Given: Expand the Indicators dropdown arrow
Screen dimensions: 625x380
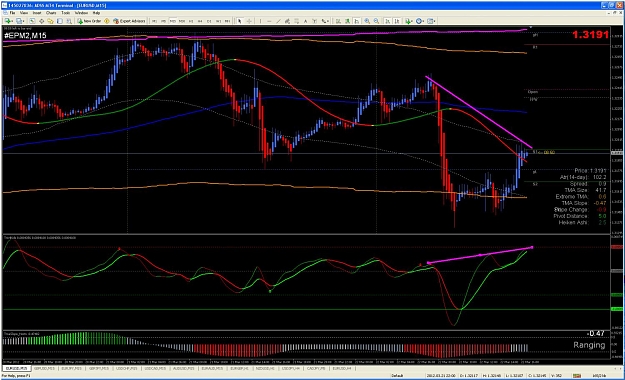Looking at the screenshot, I should pos(412,21).
